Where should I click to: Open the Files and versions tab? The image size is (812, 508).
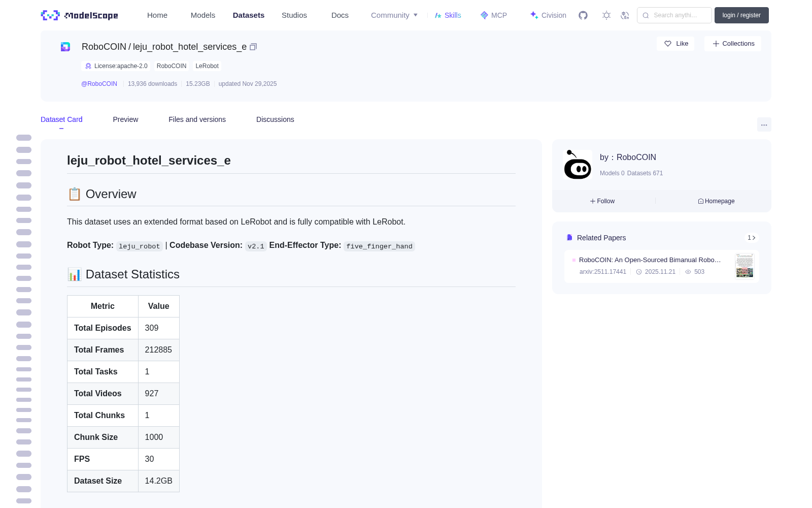coord(197,119)
